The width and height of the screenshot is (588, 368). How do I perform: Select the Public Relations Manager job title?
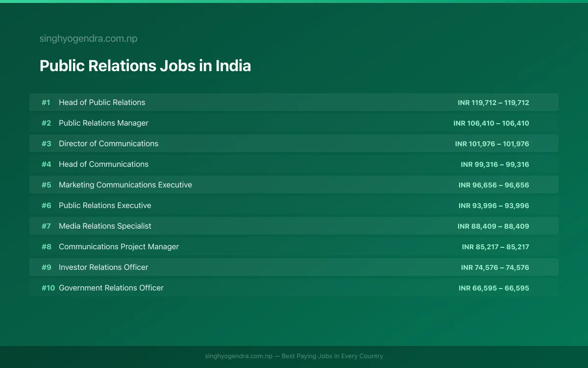click(103, 123)
